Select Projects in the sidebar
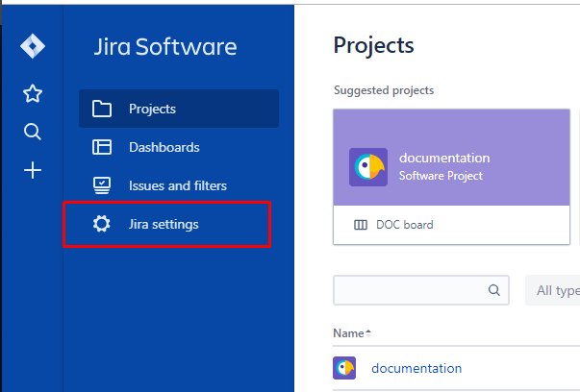580x392 pixels. point(152,109)
